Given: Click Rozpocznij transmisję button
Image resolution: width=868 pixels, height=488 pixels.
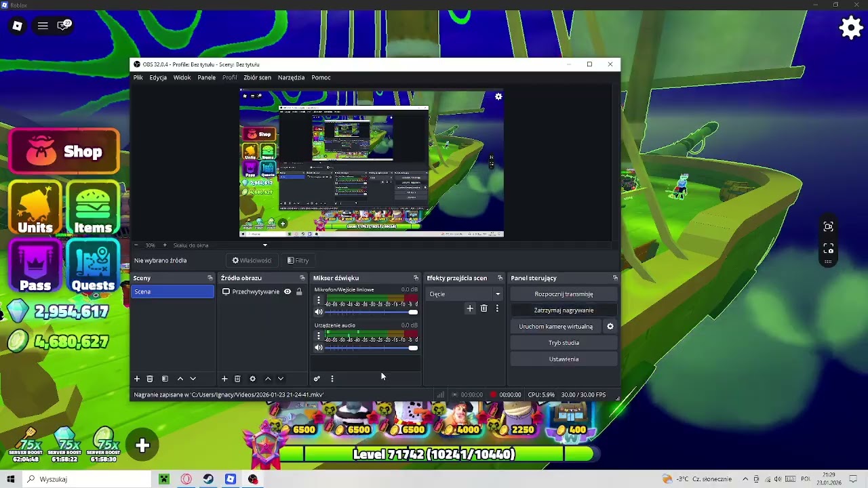Looking at the screenshot, I should (x=564, y=294).
